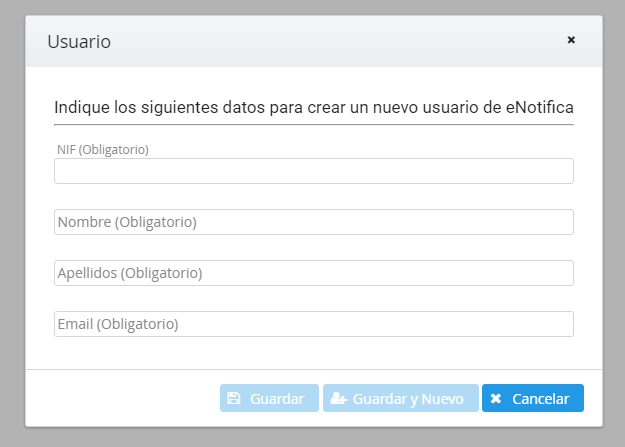Click the NIF (Obligatorio) label
This screenshot has height=447, width=625.
[x=103, y=149]
